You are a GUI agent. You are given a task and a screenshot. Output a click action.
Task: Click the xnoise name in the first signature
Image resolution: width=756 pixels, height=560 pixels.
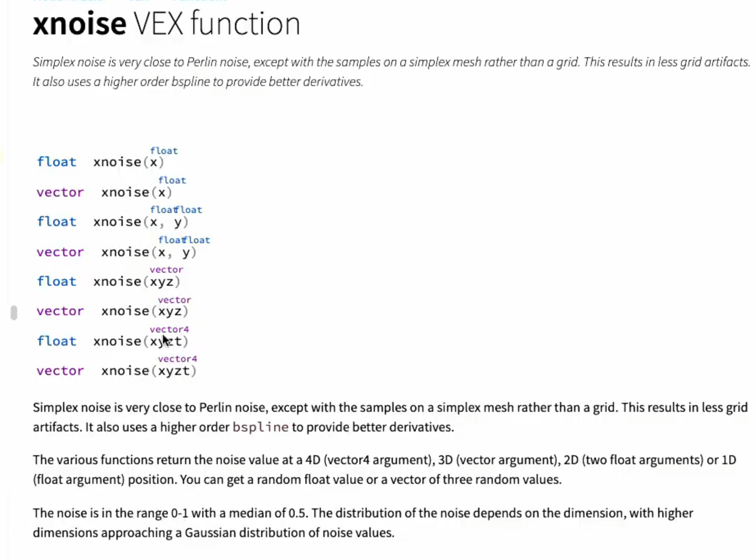click(x=117, y=162)
